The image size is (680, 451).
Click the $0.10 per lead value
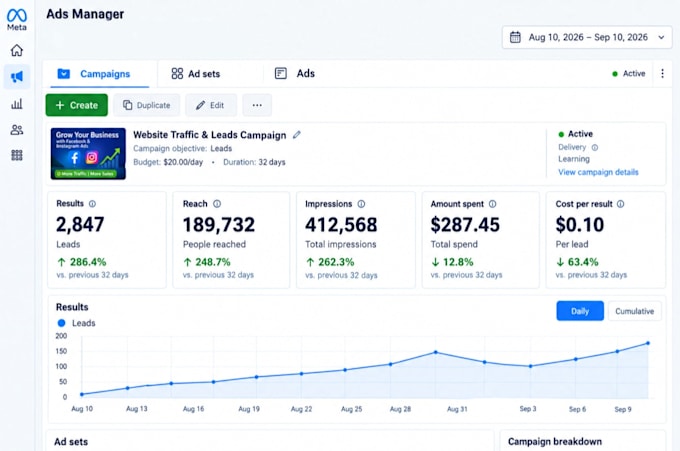tap(580, 225)
